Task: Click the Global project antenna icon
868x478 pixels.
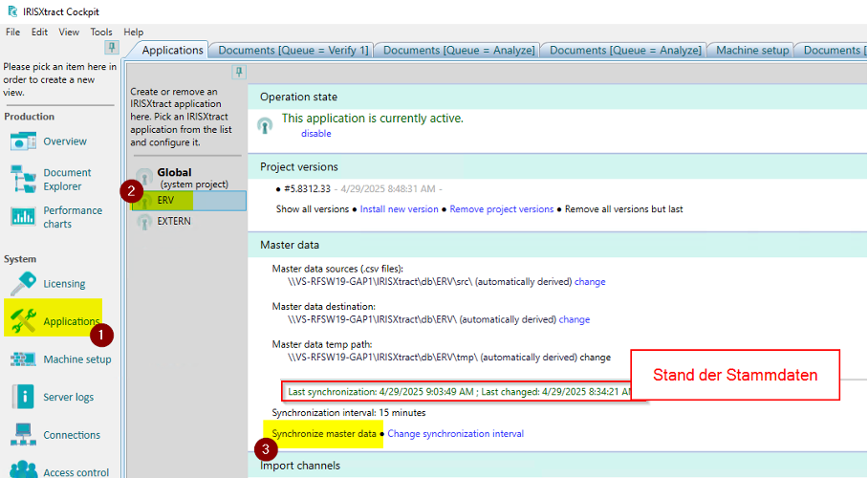Action: pos(144,177)
